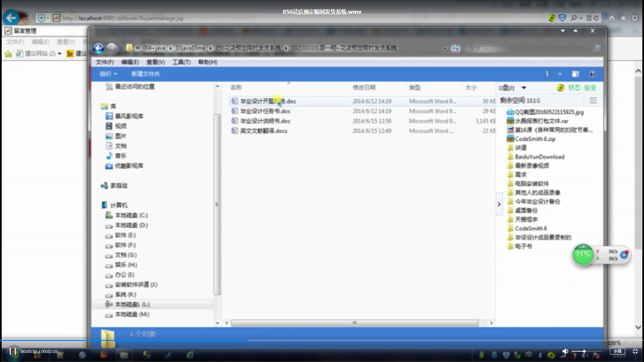Click the Explorer window back button
The width and height of the screenshot is (644, 362).
click(98, 48)
